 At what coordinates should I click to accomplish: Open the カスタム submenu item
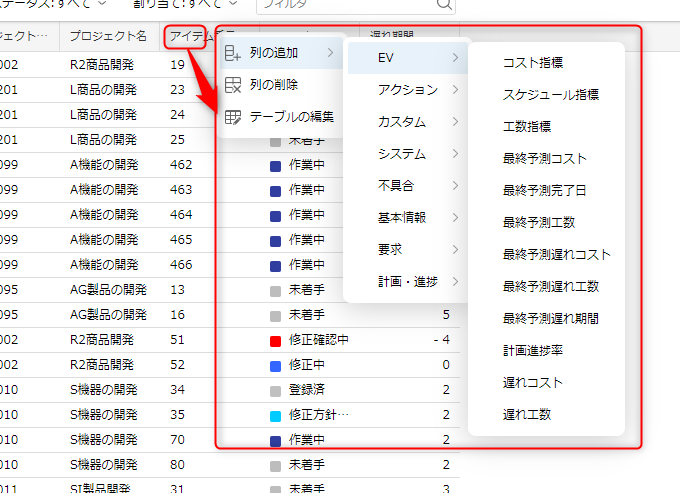click(x=407, y=122)
